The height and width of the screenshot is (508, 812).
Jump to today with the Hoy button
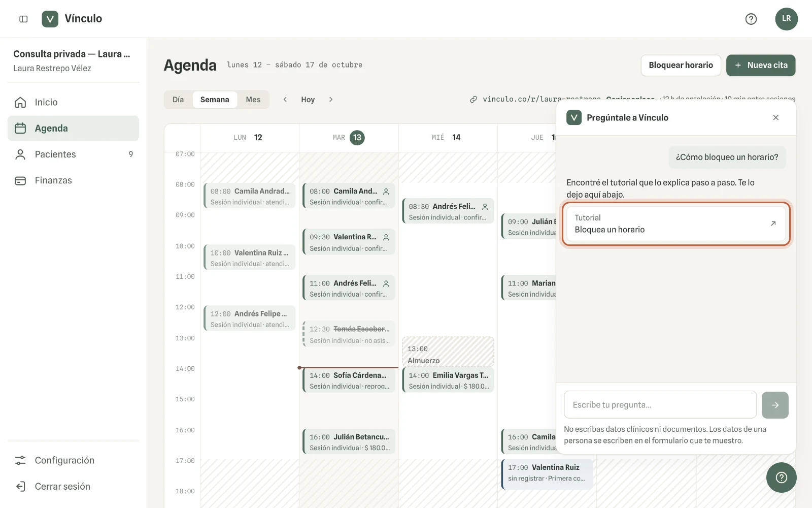(x=308, y=100)
